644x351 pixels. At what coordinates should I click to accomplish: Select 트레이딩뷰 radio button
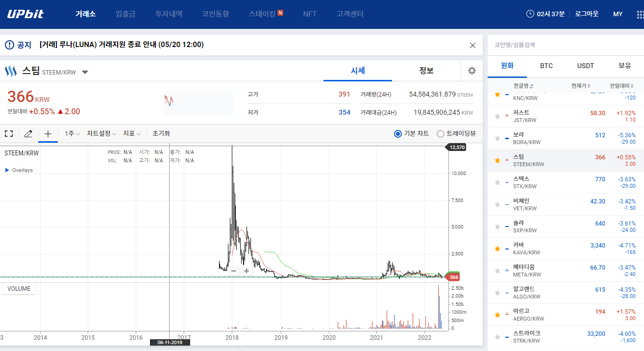441,133
